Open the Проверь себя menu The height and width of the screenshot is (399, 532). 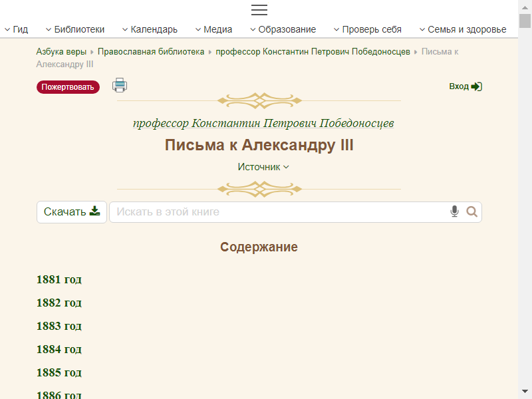coord(367,29)
